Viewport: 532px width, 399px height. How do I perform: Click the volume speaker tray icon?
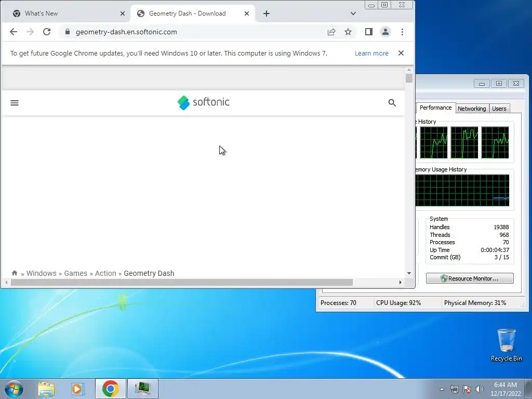click(x=480, y=389)
